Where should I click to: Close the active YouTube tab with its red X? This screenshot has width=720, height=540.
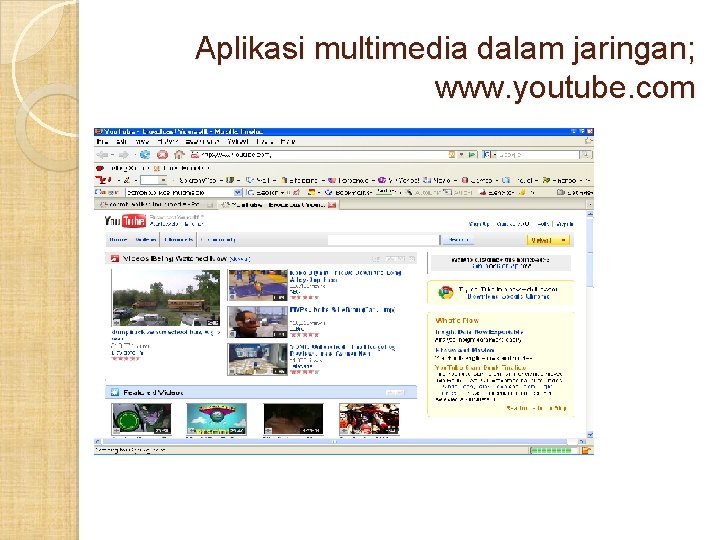(332, 205)
